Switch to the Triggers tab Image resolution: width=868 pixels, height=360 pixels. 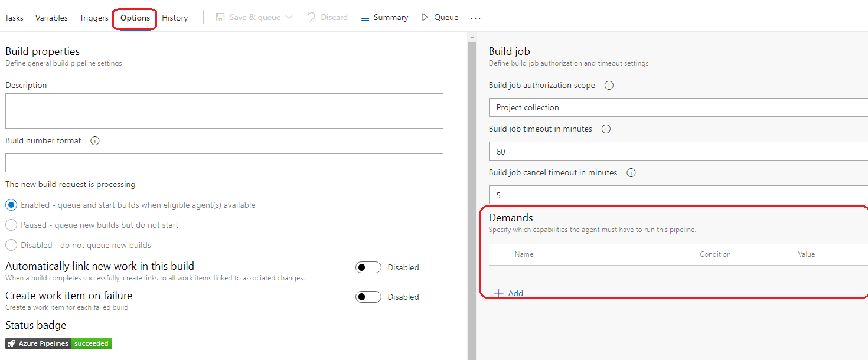(94, 18)
